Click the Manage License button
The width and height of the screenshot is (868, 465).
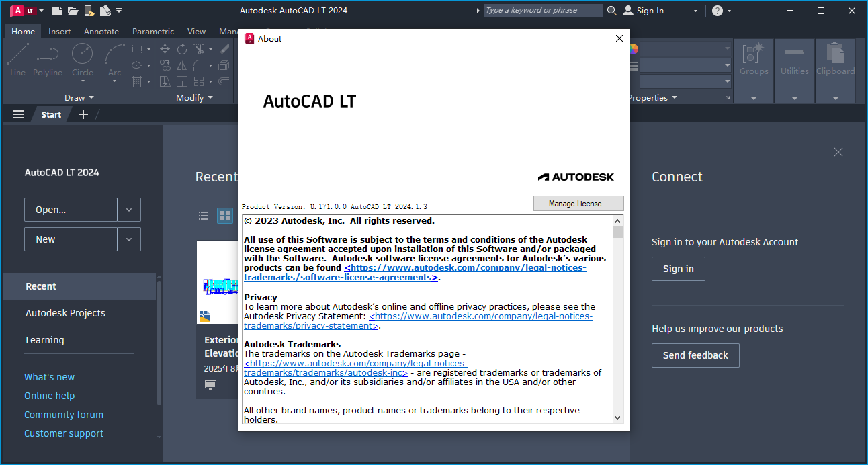click(578, 203)
